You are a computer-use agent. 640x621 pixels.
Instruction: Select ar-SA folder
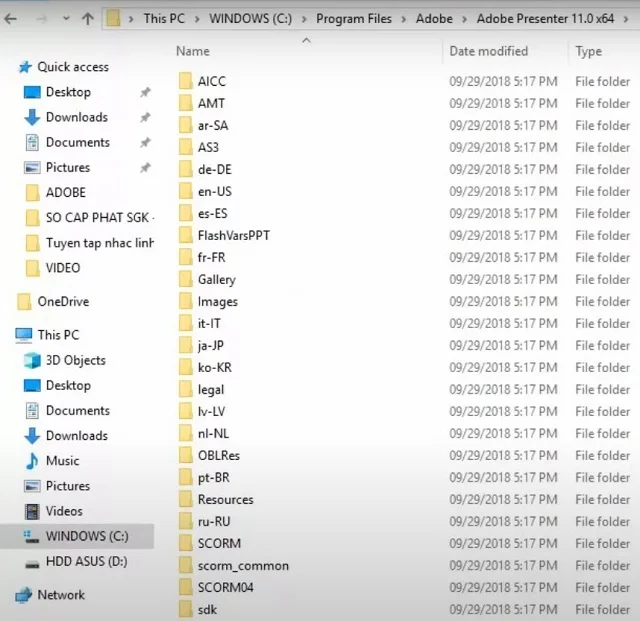(x=203, y=125)
